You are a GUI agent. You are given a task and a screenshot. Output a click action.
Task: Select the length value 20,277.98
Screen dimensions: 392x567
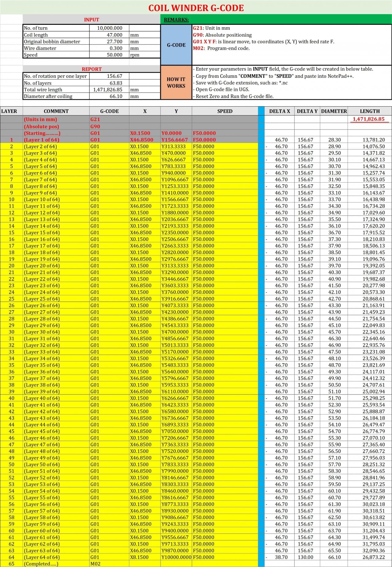370,285
